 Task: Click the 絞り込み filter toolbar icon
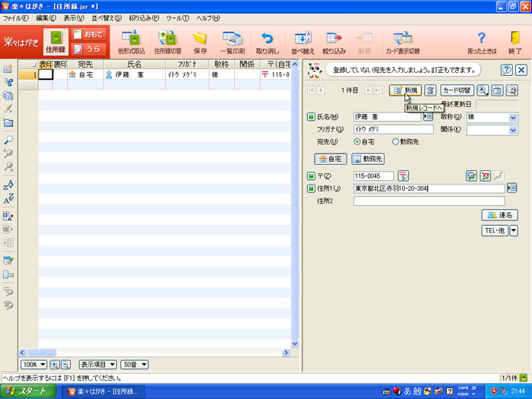click(334, 42)
